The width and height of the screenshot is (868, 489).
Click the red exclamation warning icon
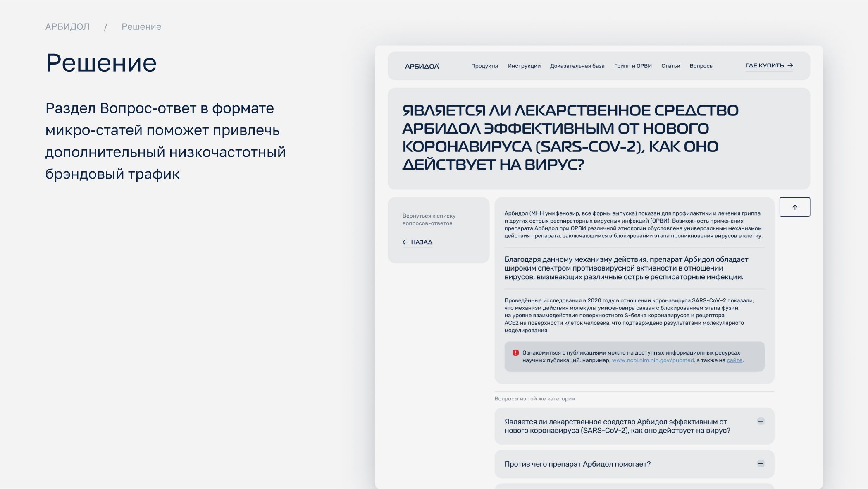click(515, 353)
